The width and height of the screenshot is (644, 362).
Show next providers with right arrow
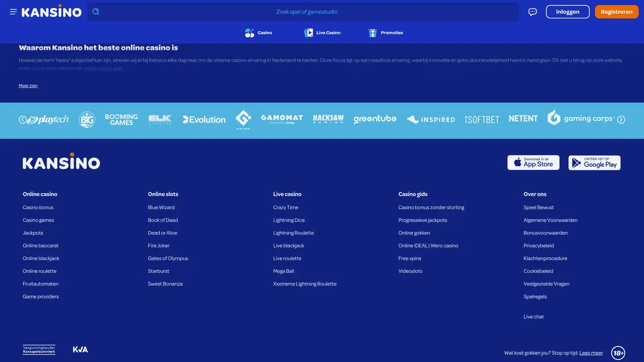(x=621, y=120)
